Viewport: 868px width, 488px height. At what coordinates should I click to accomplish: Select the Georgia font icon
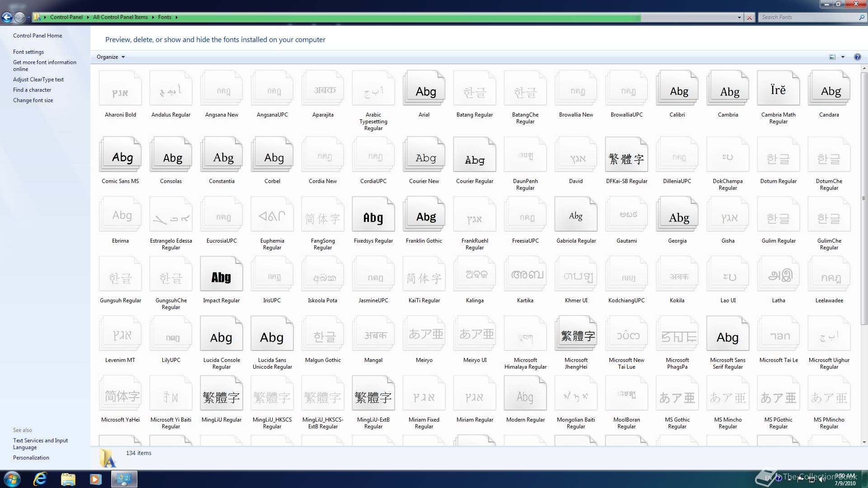[677, 215]
